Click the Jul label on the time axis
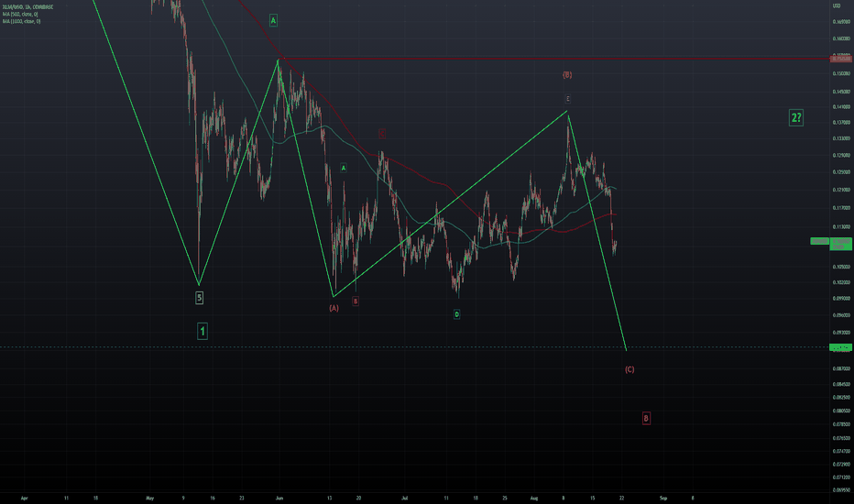This screenshot has width=854, height=504. (x=405, y=498)
